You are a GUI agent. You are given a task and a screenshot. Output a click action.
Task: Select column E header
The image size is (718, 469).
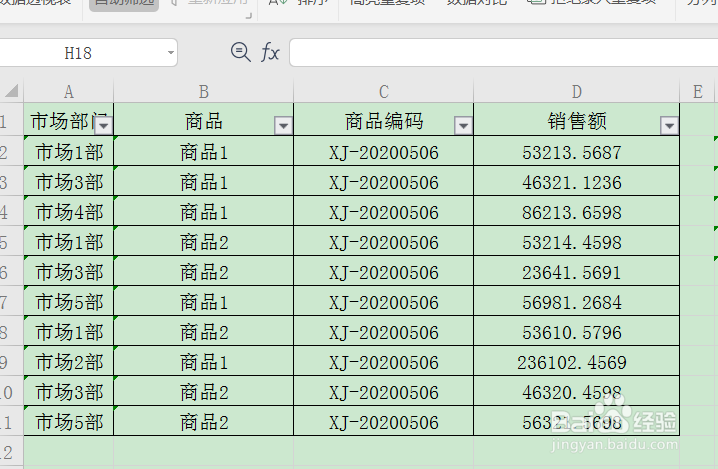click(697, 92)
